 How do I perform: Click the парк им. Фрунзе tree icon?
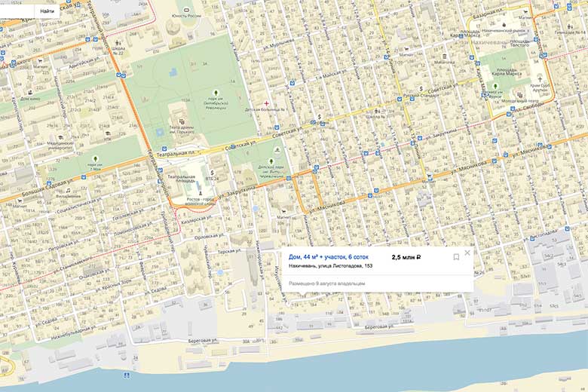496,86
